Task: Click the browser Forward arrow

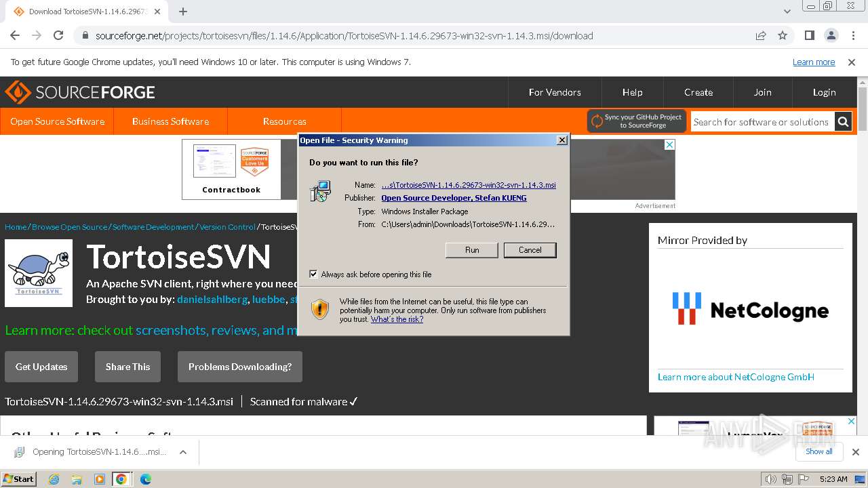Action: [37, 36]
